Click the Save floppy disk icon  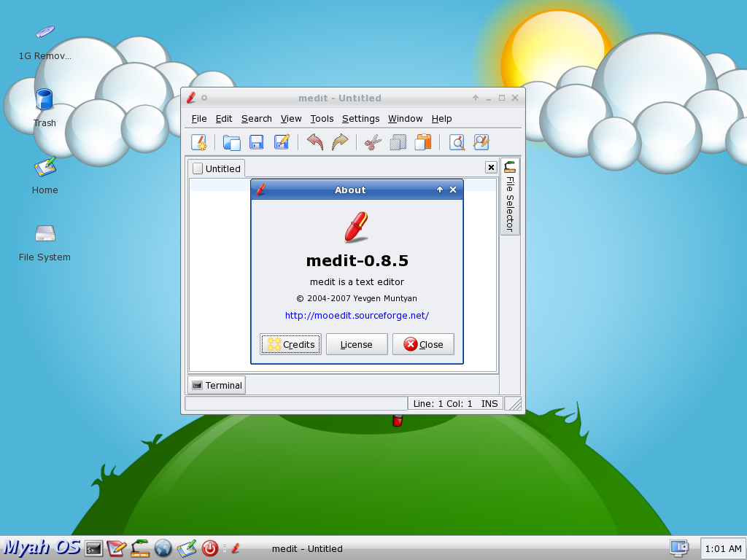click(256, 142)
